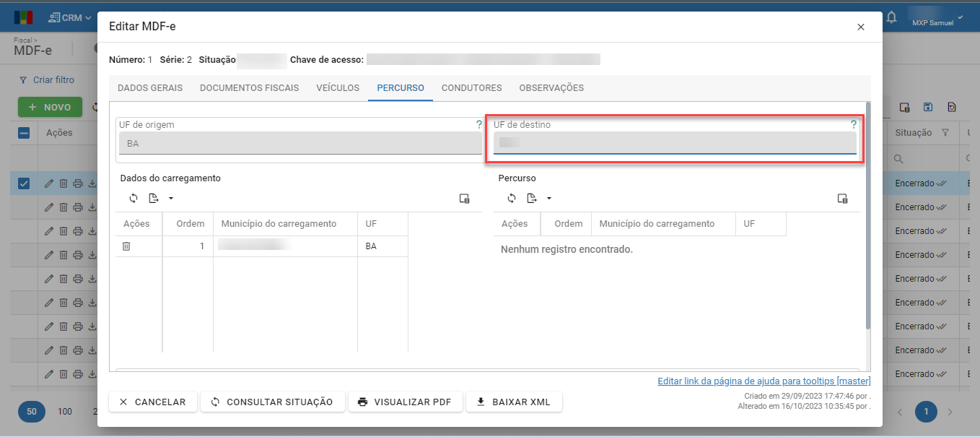This screenshot has height=437, width=980.
Task: Expand export options for Percurso grid
Action: pos(549,198)
